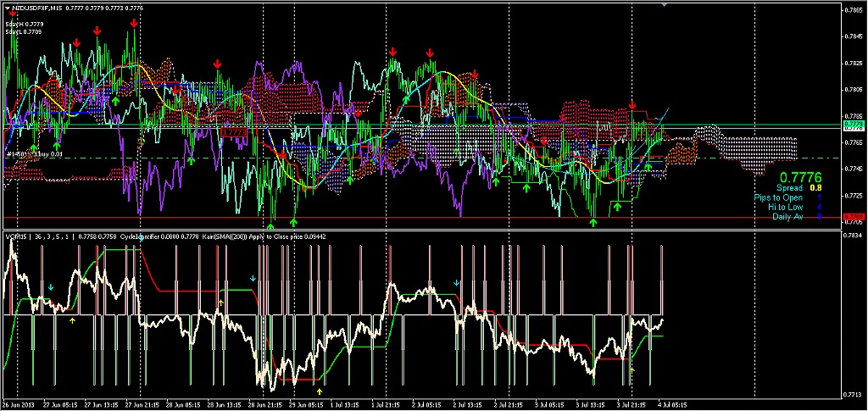Viewport: 868px width, 411px height.
Task: Click the gray chart shift triangle on top edge
Action: point(663,6)
